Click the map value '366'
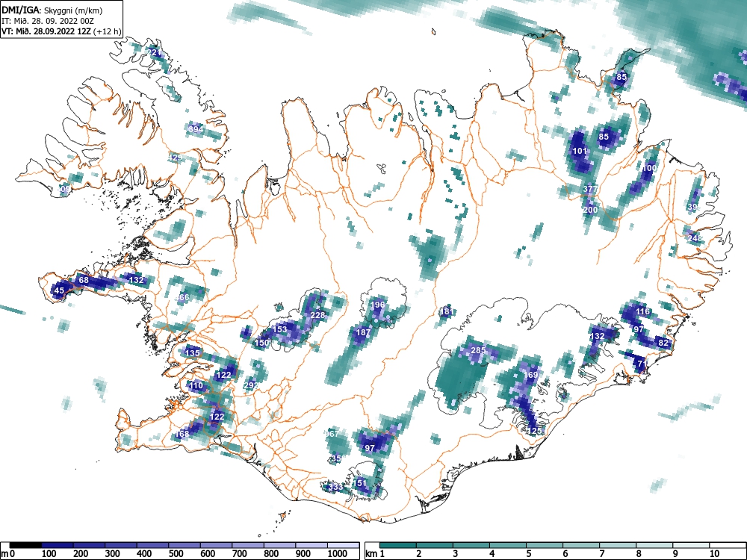Viewport: 747px width, 560px height. pos(182,298)
